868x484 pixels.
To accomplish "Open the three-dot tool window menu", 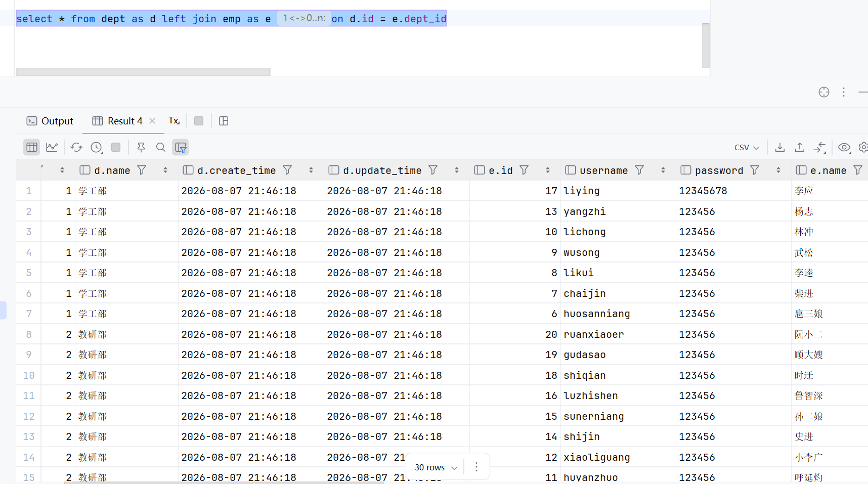I will click(844, 92).
